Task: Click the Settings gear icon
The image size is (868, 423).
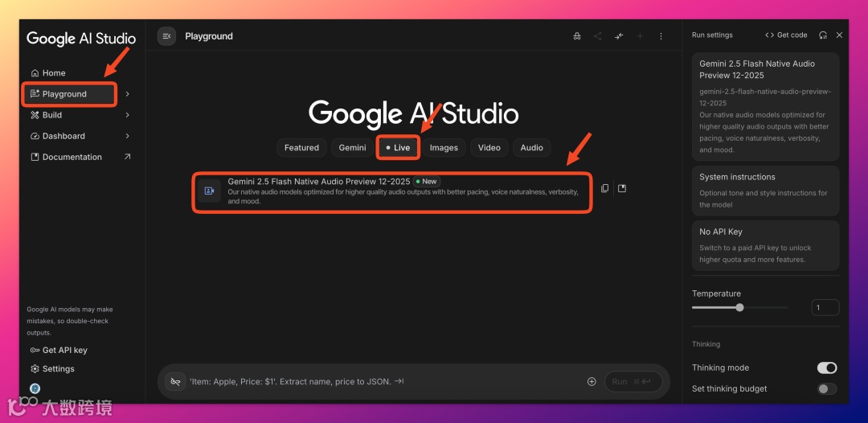Action: tap(35, 369)
